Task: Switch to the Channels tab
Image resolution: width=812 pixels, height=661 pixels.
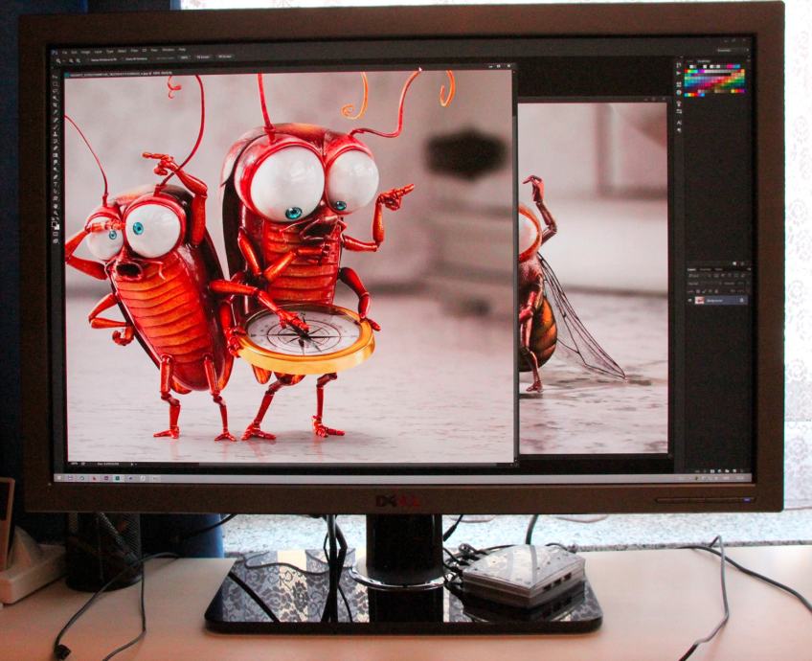Action: coord(706,269)
